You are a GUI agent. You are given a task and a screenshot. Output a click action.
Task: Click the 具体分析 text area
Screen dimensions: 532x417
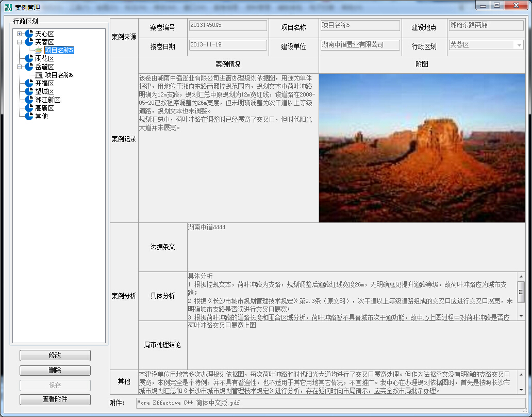click(x=352, y=296)
